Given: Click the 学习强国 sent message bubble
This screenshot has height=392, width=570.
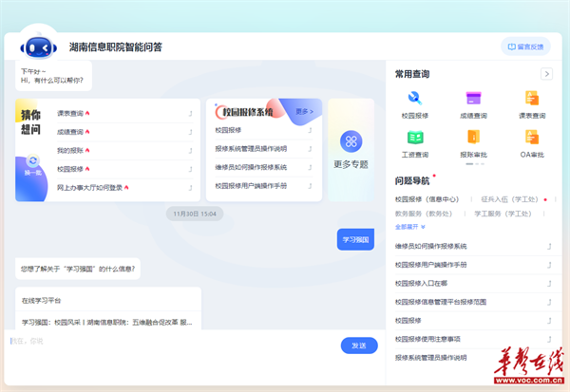Looking at the screenshot, I should tap(355, 239).
